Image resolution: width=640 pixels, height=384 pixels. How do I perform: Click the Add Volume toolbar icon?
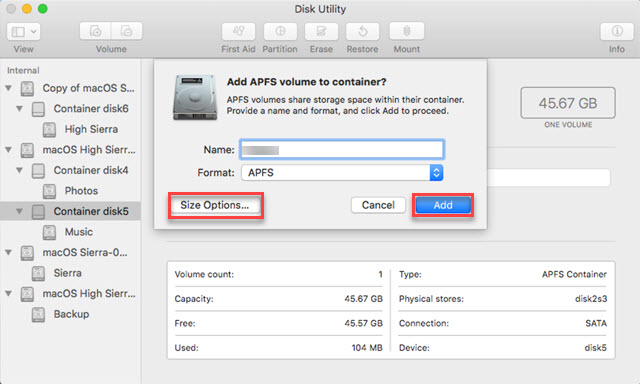click(96, 31)
